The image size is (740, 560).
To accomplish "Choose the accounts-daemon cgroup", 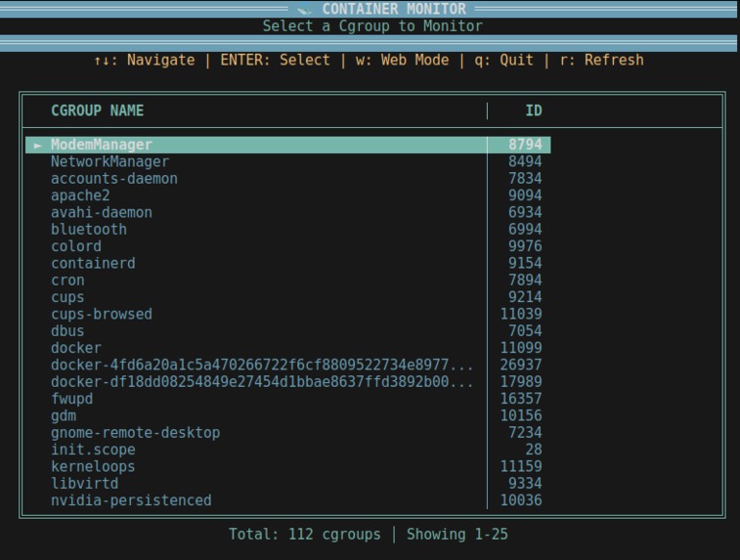I will pos(114,179).
